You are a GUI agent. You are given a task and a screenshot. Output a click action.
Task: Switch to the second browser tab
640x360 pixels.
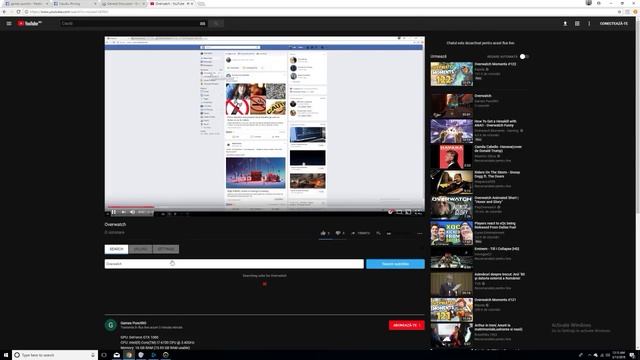[x=74, y=4]
